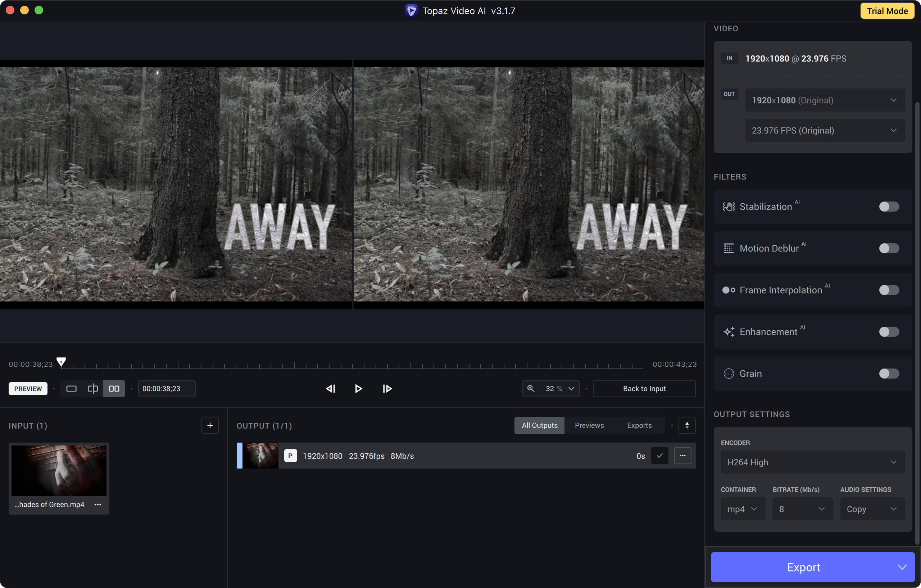The height and width of the screenshot is (588, 921).
Task: Open the output item more options menu
Action: click(x=682, y=456)
